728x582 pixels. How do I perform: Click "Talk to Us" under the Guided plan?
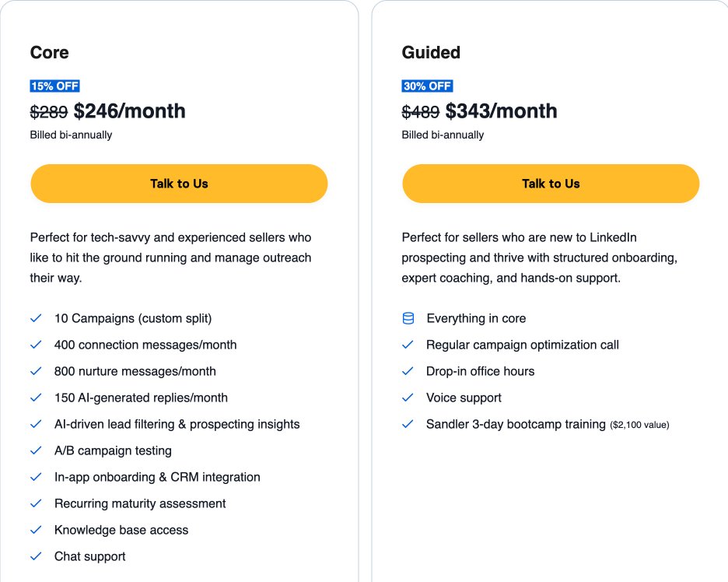(x=550, y=184)
